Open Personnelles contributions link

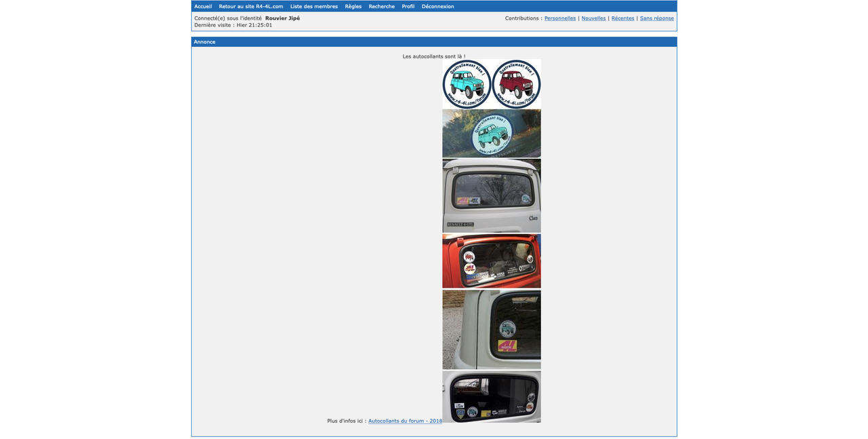click(x=560, y=18)
